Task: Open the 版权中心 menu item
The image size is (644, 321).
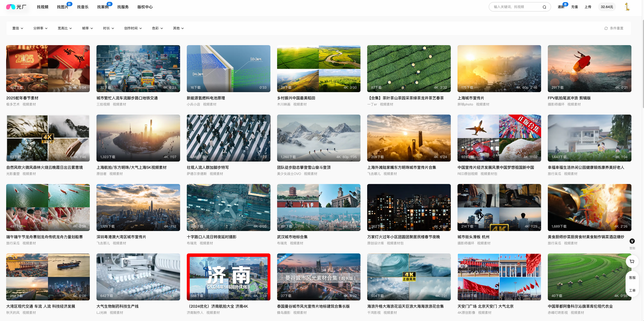Action: (x=145, y=7)
